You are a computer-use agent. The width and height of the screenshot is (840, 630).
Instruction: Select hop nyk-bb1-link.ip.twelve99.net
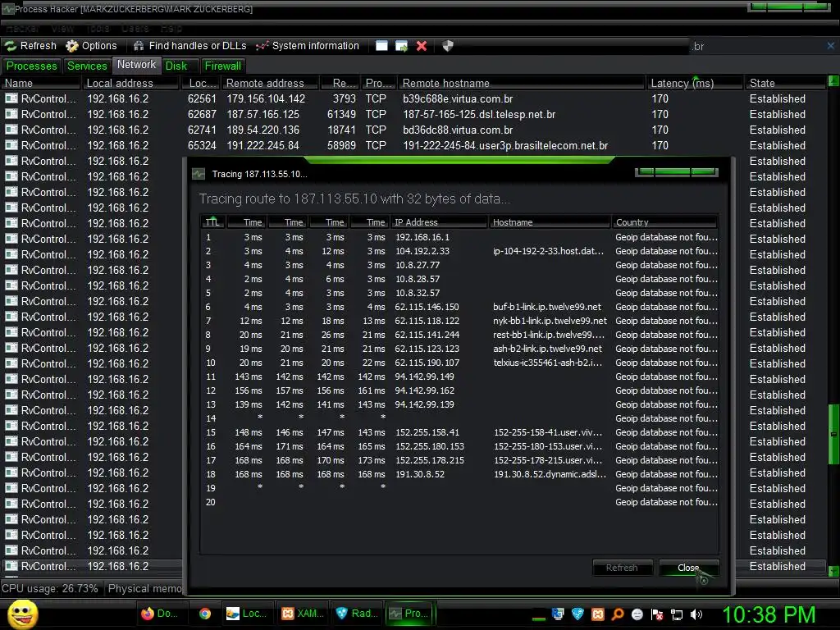coord(459,321)
